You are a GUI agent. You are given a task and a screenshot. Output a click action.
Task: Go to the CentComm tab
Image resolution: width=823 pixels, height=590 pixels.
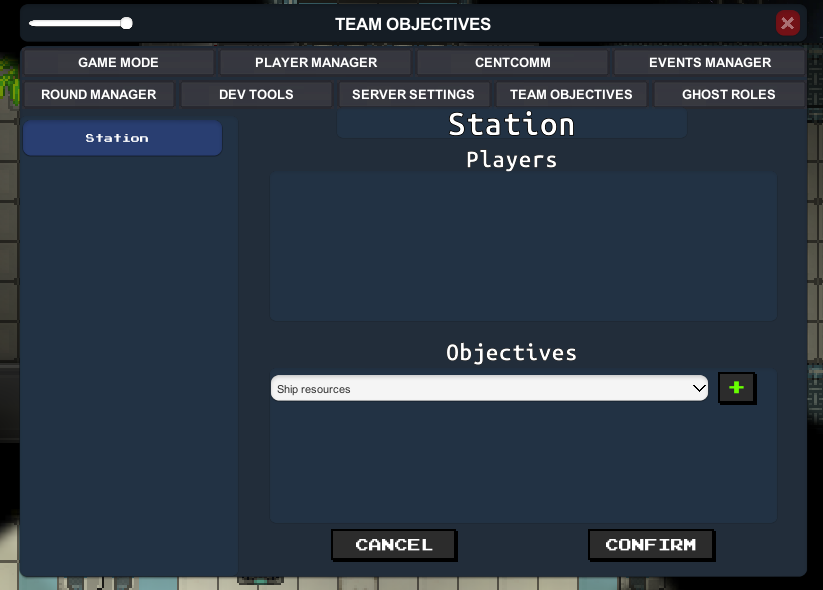pos(512,62)
